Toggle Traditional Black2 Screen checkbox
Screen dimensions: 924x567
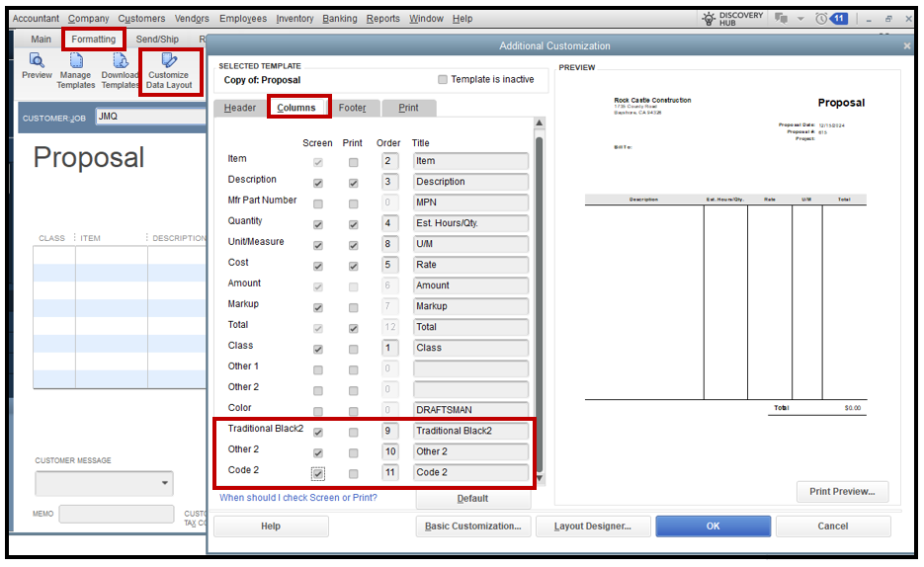click(x=318, y=433)
